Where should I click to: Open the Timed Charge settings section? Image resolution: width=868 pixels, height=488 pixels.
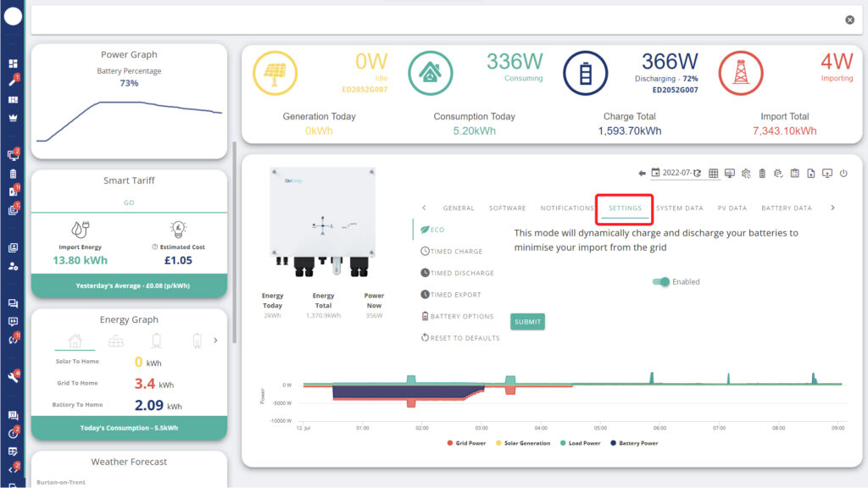point(456,252)
